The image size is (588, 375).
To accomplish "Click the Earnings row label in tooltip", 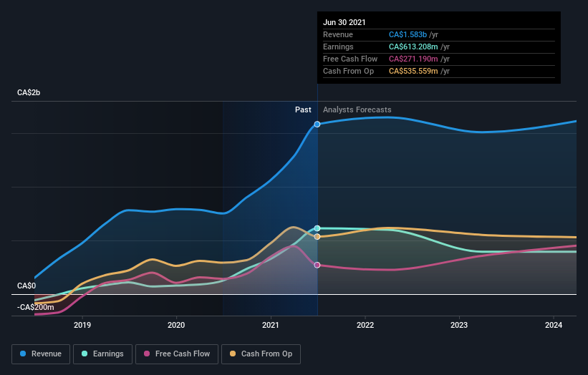I will pos(338,47).
